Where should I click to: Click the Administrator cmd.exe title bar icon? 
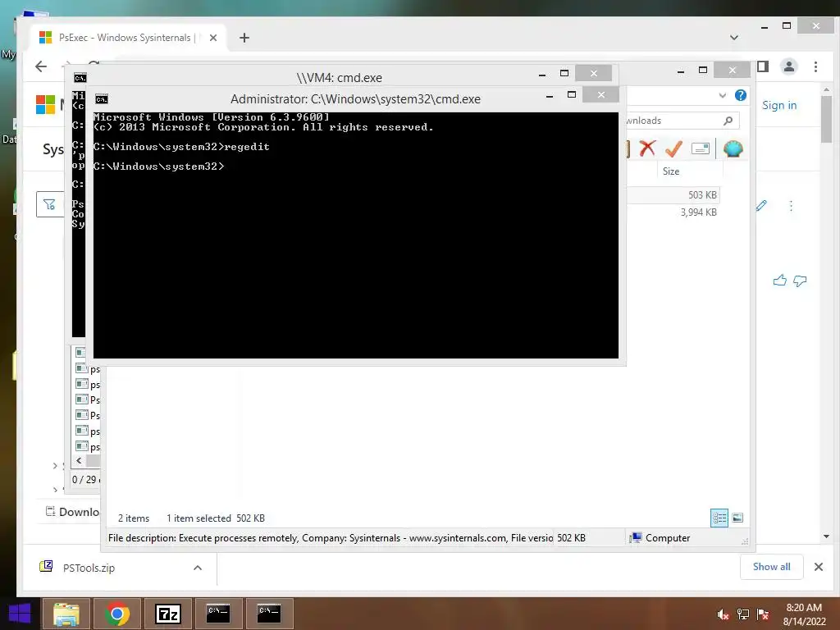102,99
